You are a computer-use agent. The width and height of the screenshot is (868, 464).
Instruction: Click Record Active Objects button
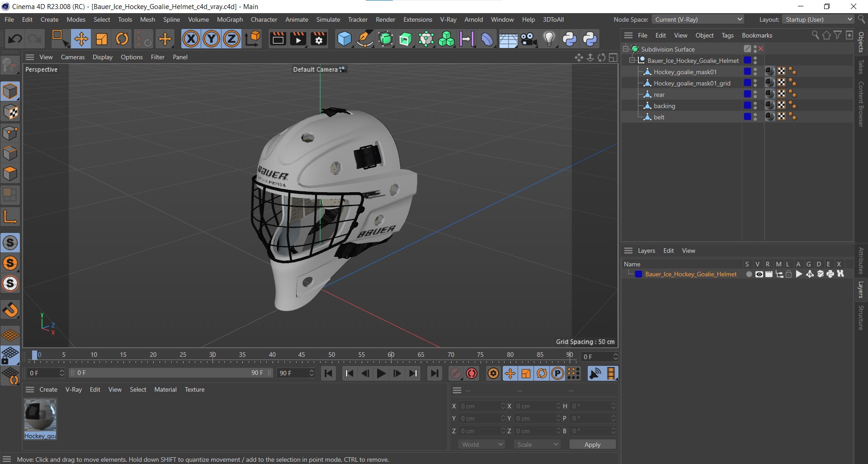point(456,374)
